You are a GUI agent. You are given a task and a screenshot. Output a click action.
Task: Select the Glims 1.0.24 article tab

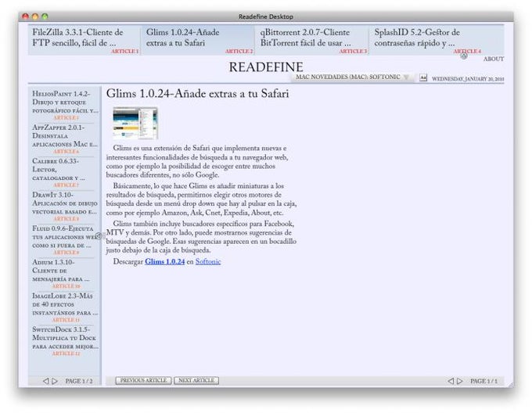(x=198, y=40)
